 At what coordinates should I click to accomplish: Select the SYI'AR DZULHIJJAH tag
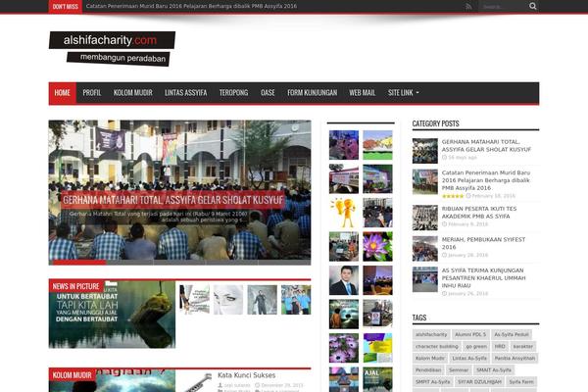[479, 382]
